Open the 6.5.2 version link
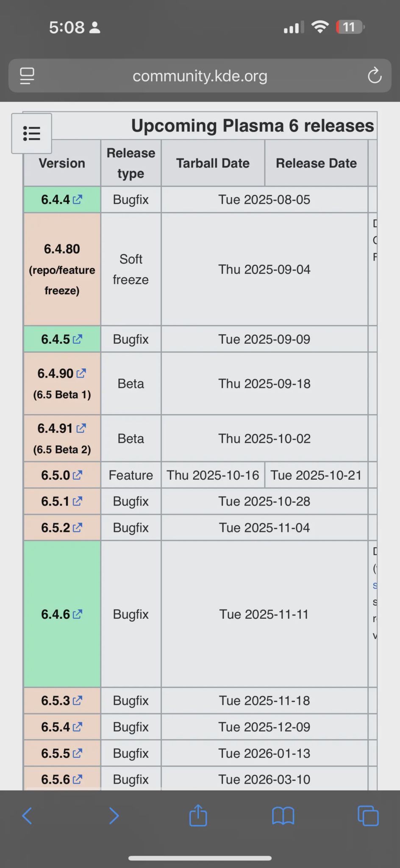400x868 pixels. pyautogui.click(x=62, y=528)
